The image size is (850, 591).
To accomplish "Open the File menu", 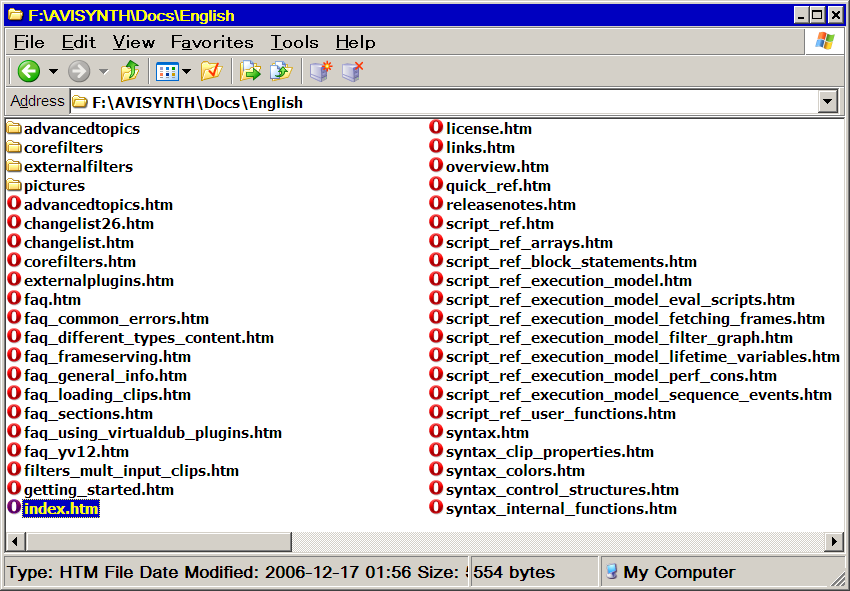I will coord(29,42).
